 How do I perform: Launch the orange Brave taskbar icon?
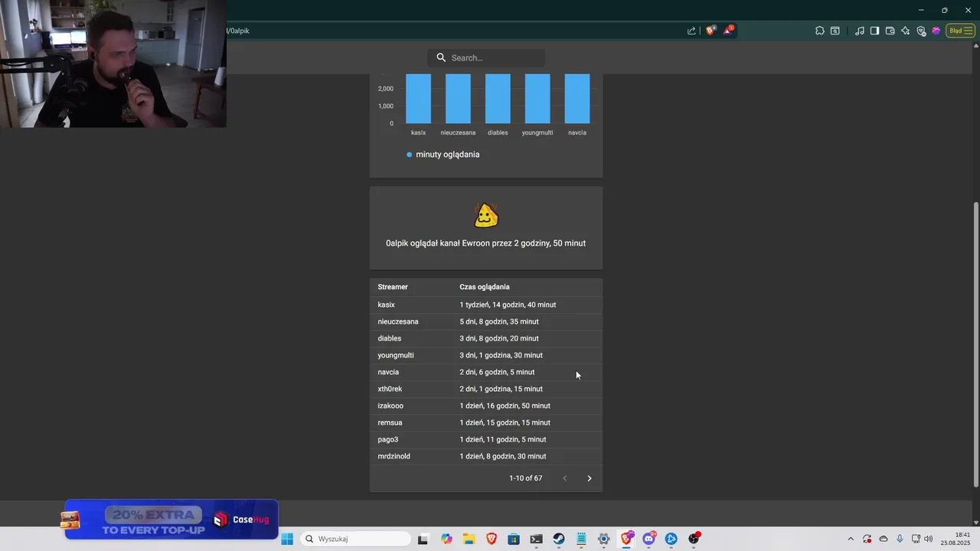pos(492,539)
